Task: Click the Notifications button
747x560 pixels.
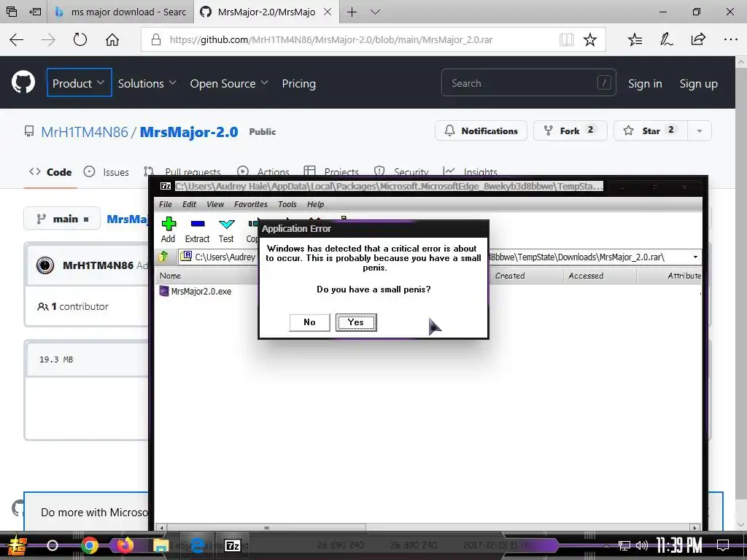Action: tap(481, 131)
